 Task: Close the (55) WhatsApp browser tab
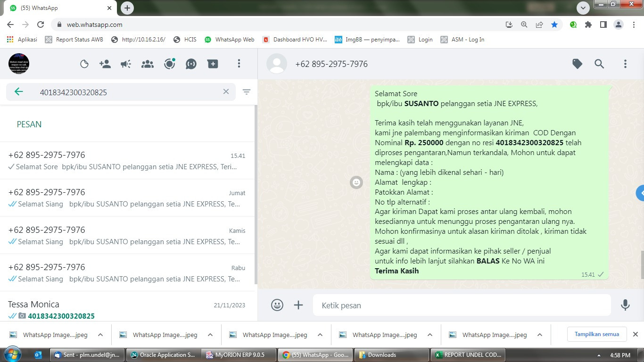(x=109, y=8)
